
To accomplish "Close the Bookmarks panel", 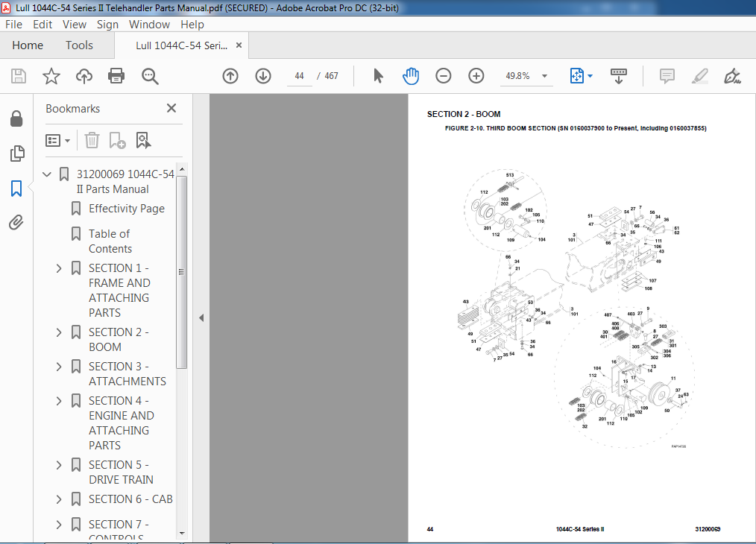I will pos(171,108).
